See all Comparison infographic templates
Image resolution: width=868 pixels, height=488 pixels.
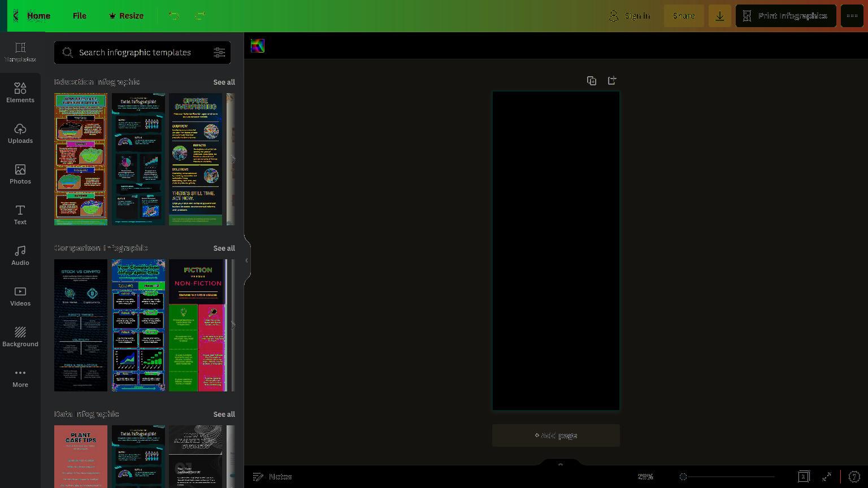224,248
